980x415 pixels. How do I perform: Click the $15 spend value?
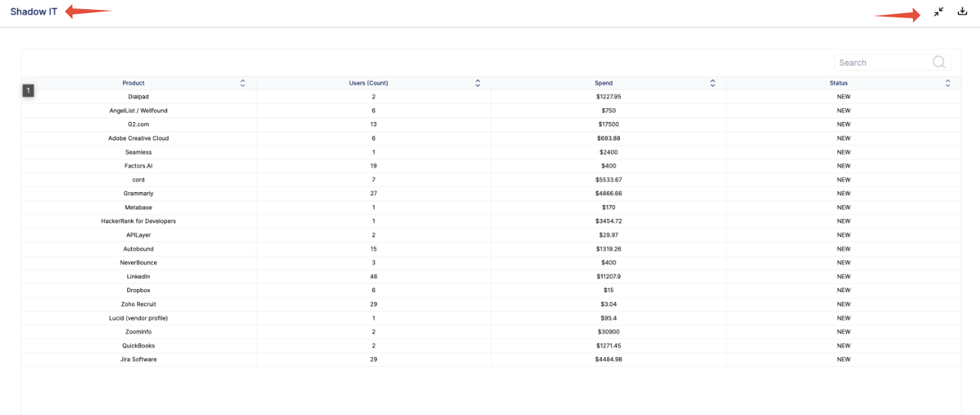tap(609, 290)
